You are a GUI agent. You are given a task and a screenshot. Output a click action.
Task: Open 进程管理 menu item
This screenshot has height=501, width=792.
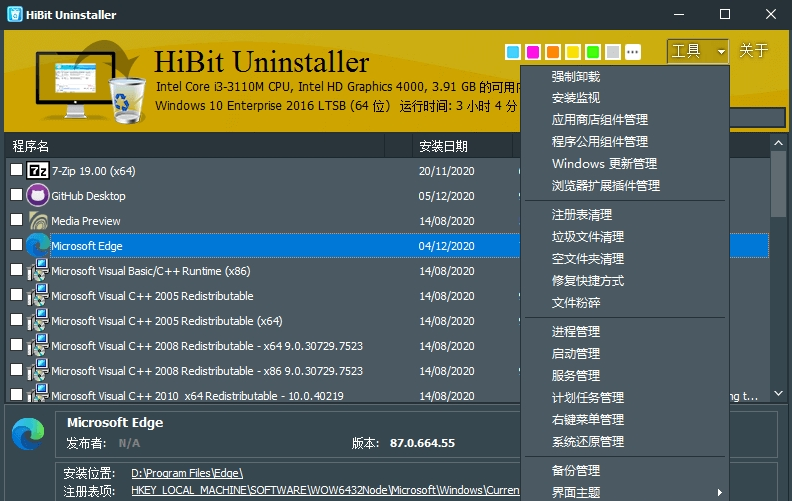click(x=625, y=332)
